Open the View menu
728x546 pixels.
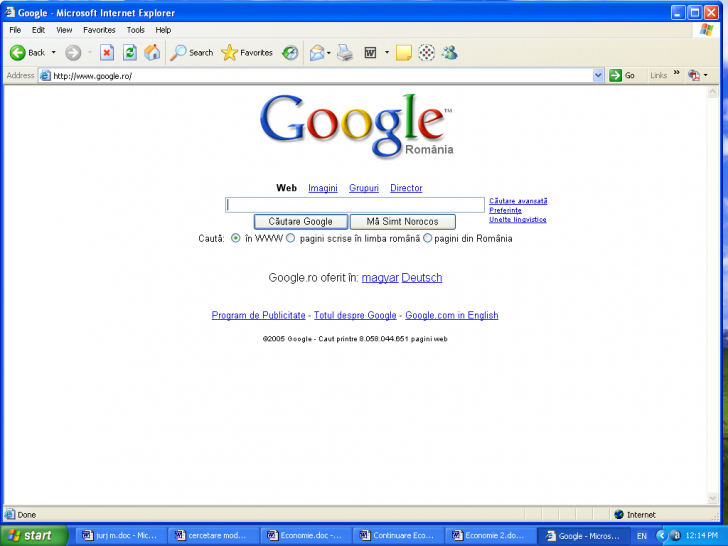[x=64, y=30]
